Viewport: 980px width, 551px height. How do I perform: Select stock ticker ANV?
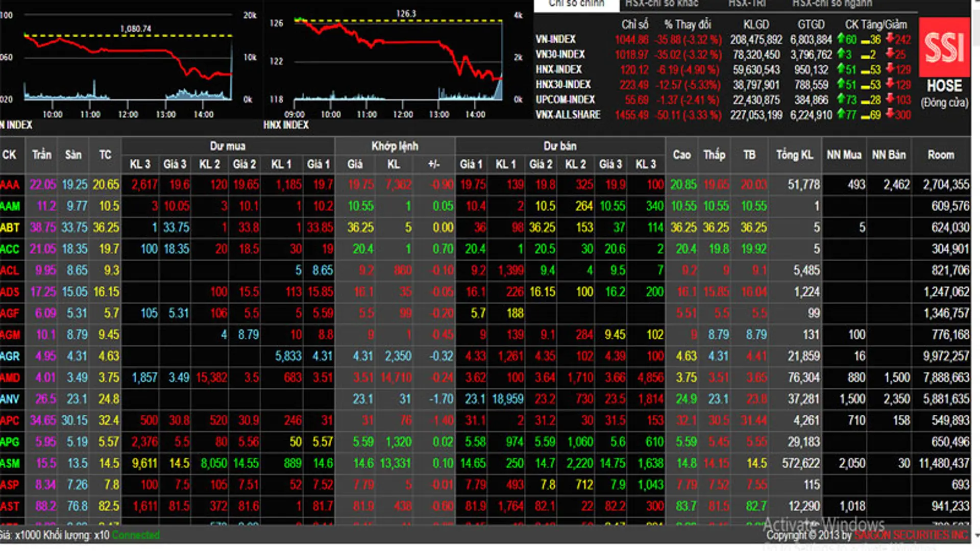(x=10, y=399)
